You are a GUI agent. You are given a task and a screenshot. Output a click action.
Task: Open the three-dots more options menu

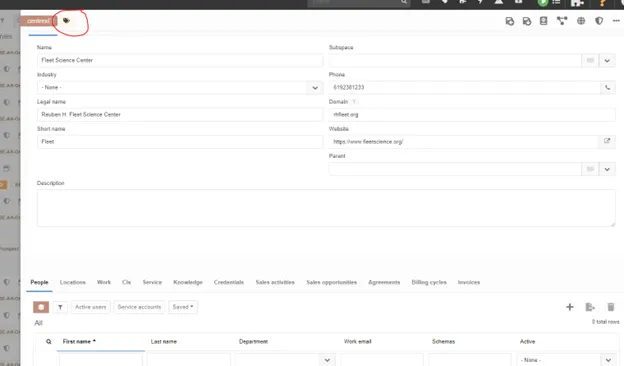(x=616, y=21)
